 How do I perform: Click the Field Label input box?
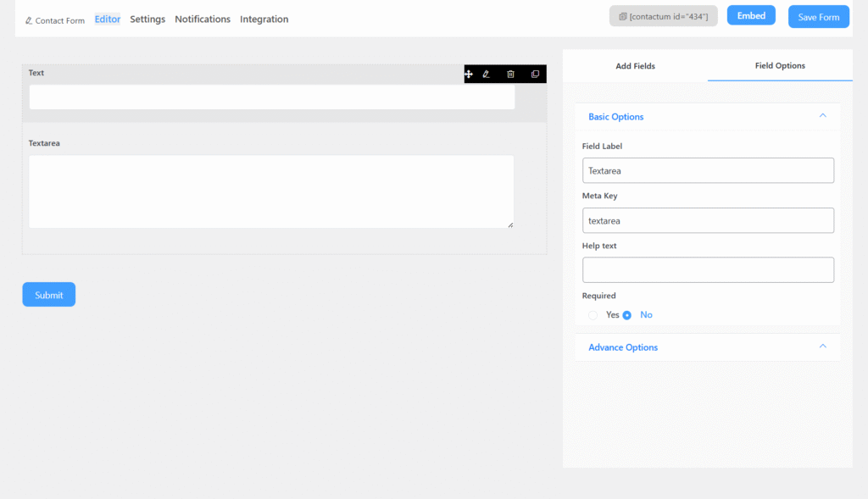[708, 170]
